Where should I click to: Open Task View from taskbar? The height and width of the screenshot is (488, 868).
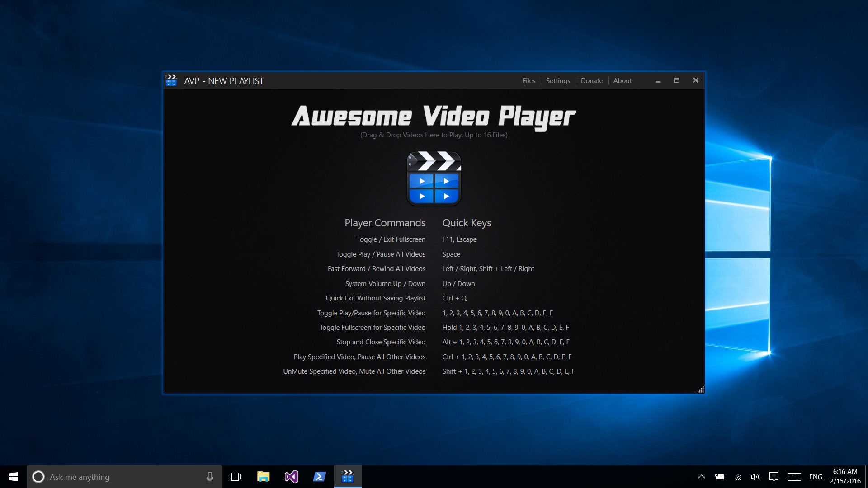[235, 477]
